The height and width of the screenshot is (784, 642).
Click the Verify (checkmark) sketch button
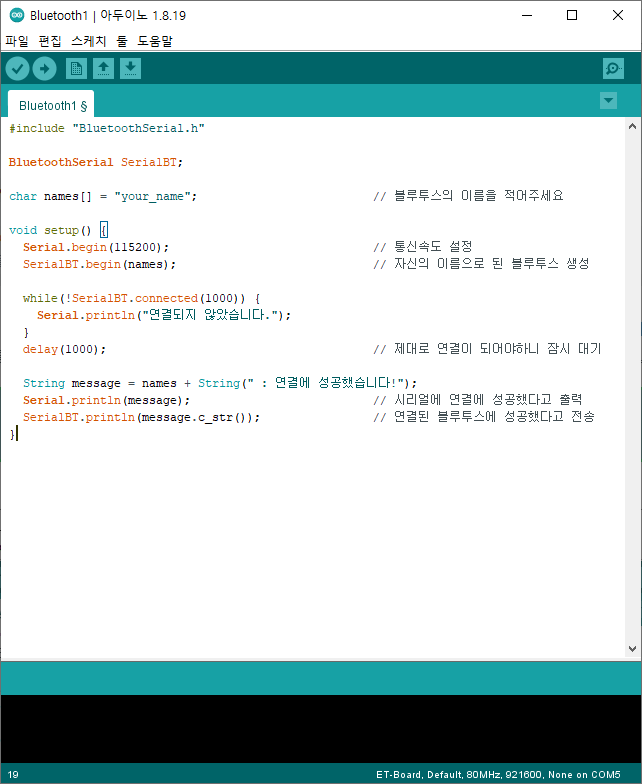tap(17, 68)
